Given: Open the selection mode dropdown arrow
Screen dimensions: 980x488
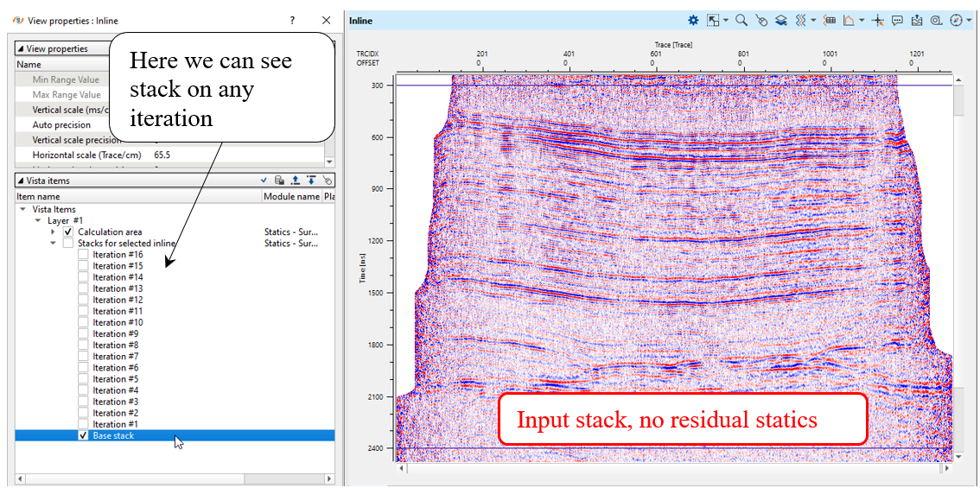Looking at the screenshot, I should tap(726, 20).
